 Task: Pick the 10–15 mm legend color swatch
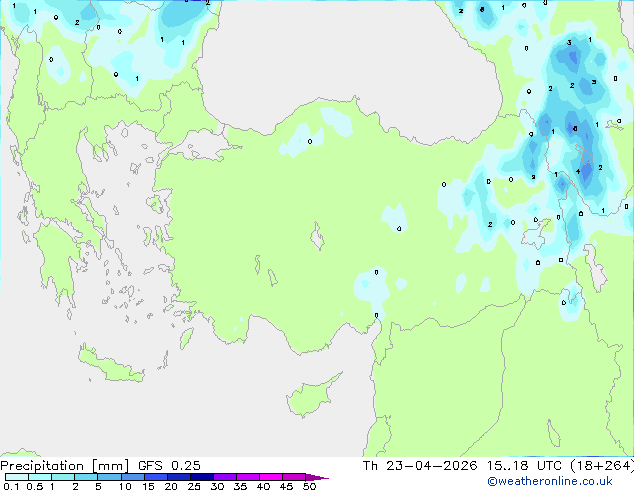point(132,477)
